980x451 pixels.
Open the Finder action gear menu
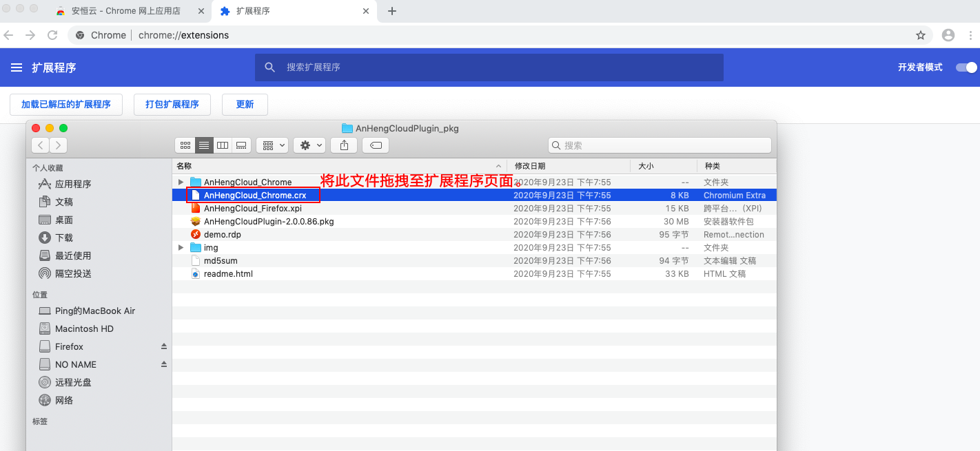tap(309, 145)
